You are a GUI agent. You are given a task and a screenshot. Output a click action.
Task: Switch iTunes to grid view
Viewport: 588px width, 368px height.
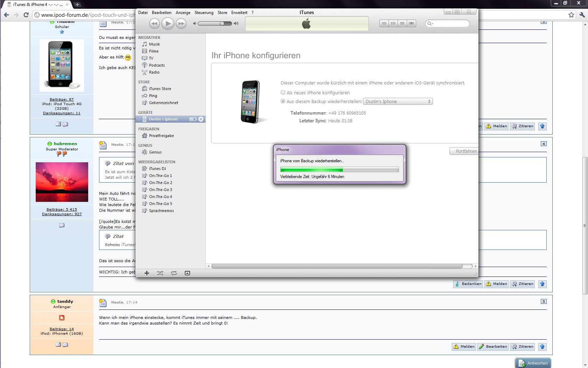coord(402,23)
